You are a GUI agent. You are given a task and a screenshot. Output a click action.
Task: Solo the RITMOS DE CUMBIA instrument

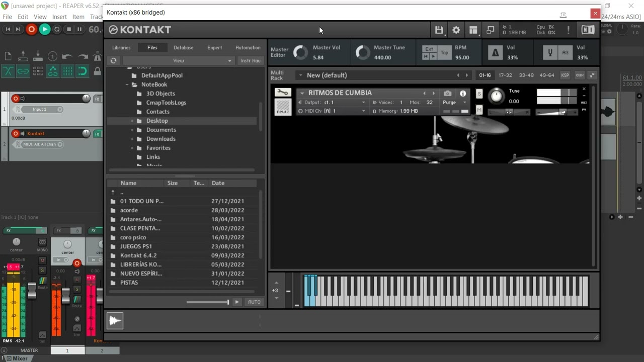pos(479,94)
